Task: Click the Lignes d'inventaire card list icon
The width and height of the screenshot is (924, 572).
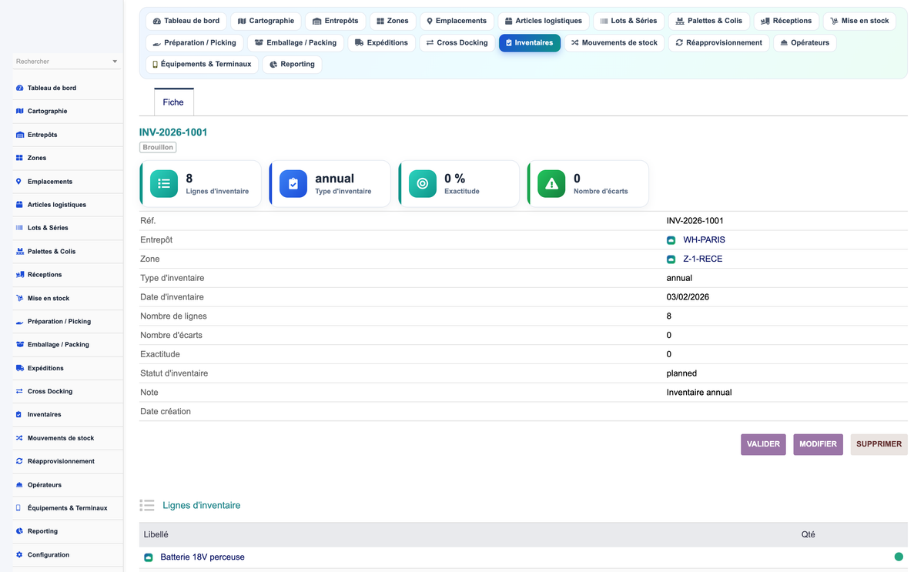Action: tap(164, 184)
